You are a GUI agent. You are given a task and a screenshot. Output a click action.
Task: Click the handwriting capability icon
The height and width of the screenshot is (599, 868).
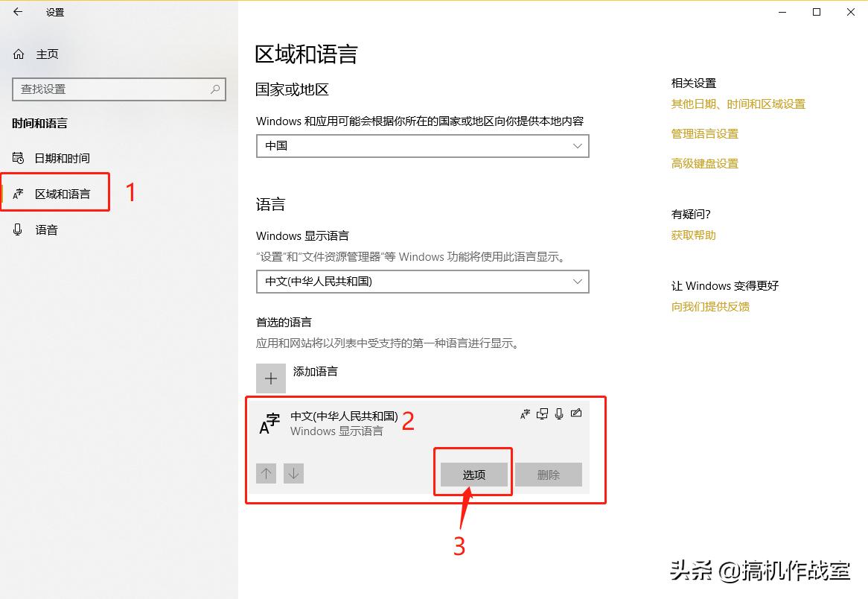[576, 413]
